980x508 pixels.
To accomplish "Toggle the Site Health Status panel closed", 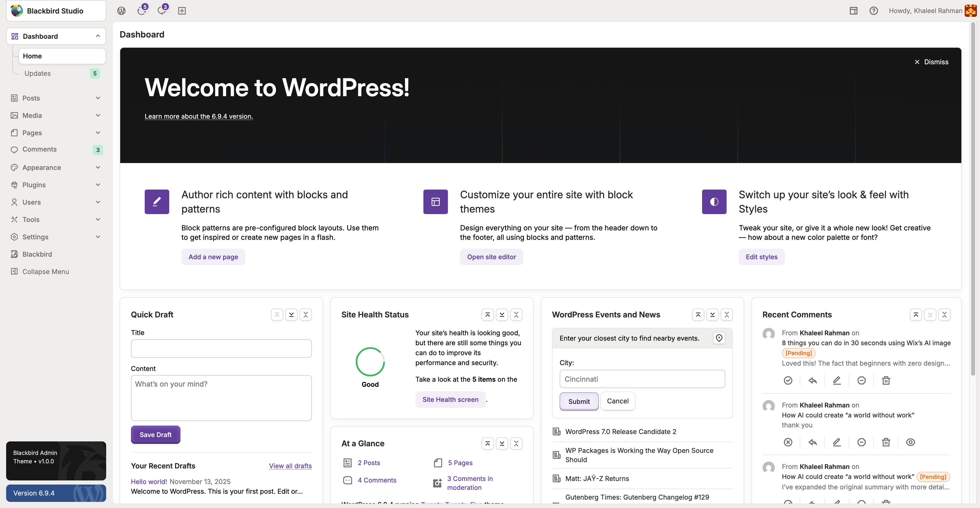I will 516,314.
